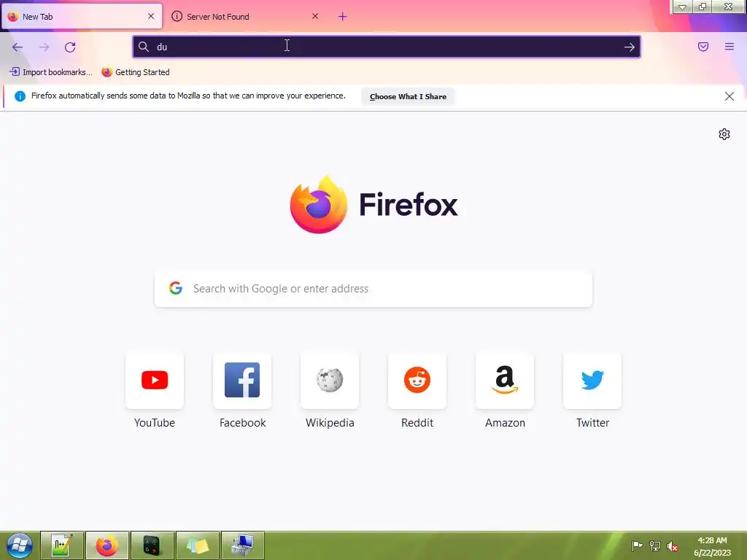Open the Firefox hamburger menu
The height and width of the screenshot is (560, 747).
click(729, 47)
